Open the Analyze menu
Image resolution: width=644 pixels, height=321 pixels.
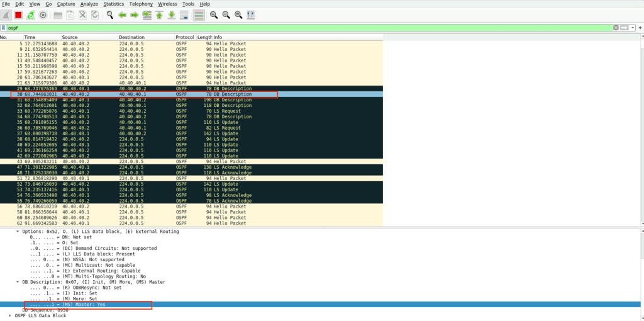[x=89, y=4]
